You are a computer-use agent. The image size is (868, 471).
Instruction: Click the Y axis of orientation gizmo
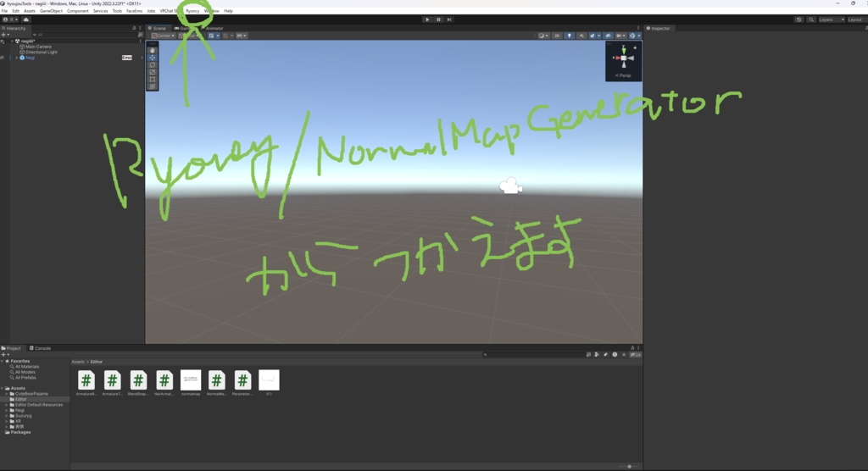pos(624,48)
